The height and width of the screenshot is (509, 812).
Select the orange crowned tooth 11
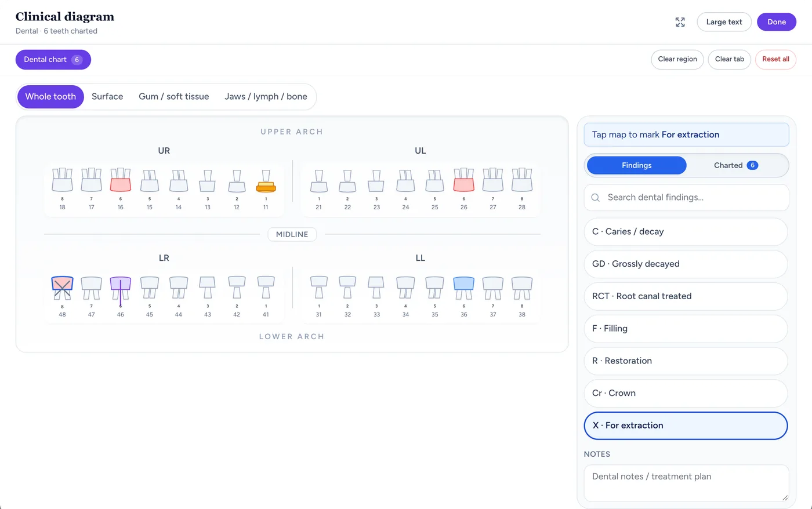[x=266, y=181]
